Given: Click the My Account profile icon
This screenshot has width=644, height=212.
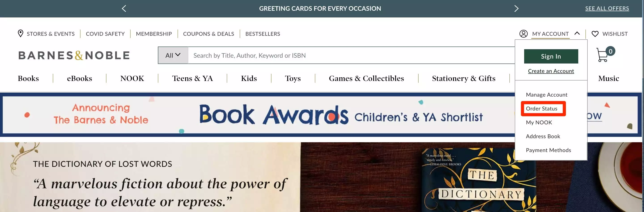Looking at the screenshot, I should (x=523, y=34).
